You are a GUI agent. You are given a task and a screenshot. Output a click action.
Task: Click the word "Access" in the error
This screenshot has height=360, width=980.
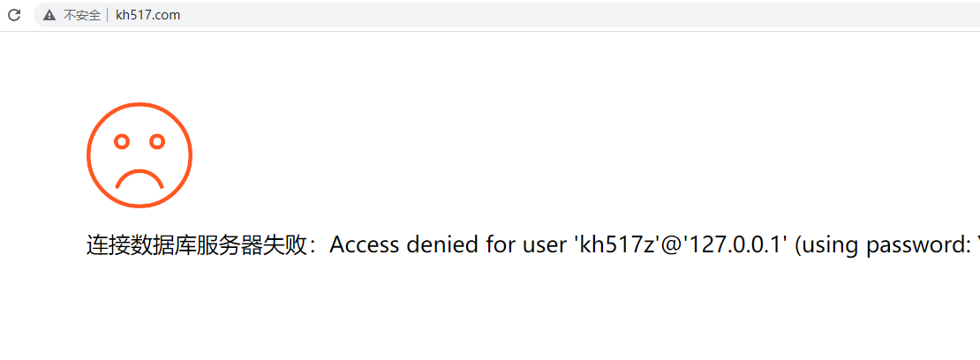tap(365, 244)
